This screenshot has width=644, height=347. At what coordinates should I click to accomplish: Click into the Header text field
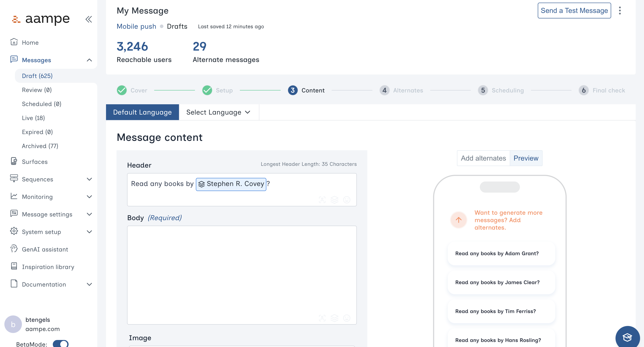[242, 189]
